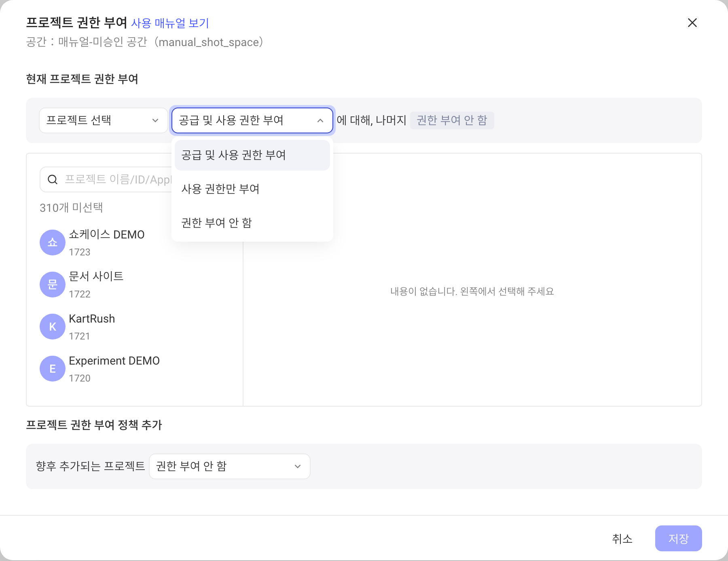The height and width of the screenshot is (561, 728).
Task: Click the grey 권한 부여 안 함 tag
Action: point(452,120)
